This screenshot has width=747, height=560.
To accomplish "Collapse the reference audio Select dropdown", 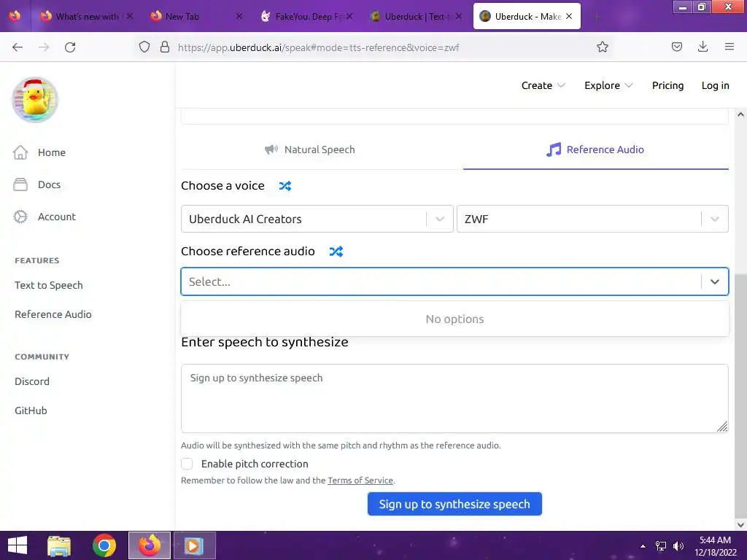I will pos(715,282).
